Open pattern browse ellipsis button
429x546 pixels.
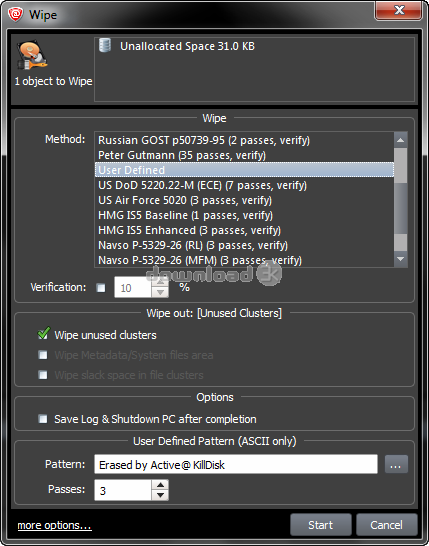pos(396,464)
